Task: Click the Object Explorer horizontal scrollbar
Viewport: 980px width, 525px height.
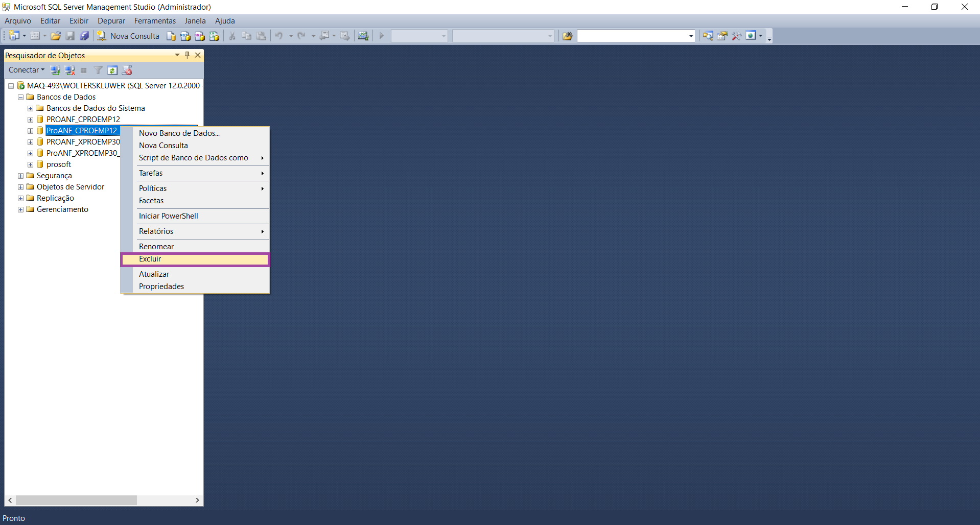Action: coord(76,500)
